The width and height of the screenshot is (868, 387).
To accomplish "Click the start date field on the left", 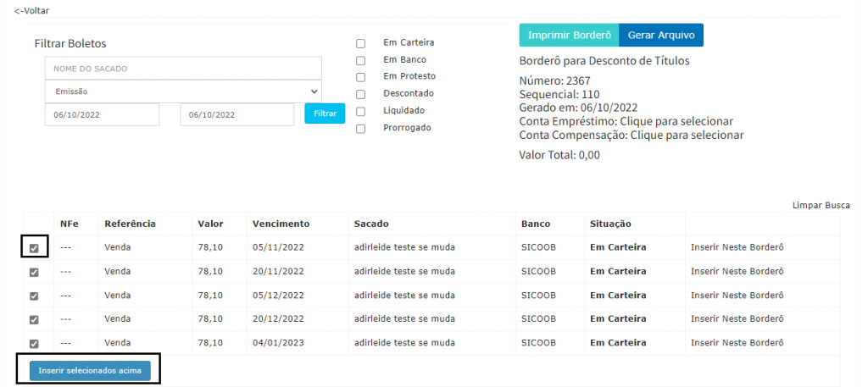I will coord(102,114).
